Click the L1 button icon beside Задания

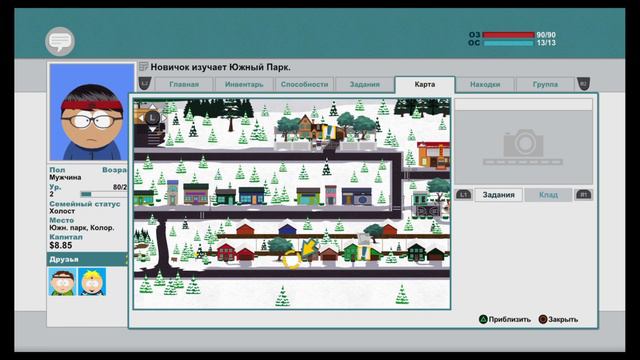464,195
